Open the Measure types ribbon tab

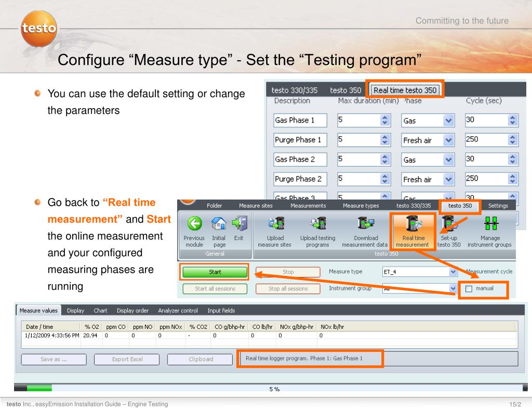[361, 206]
